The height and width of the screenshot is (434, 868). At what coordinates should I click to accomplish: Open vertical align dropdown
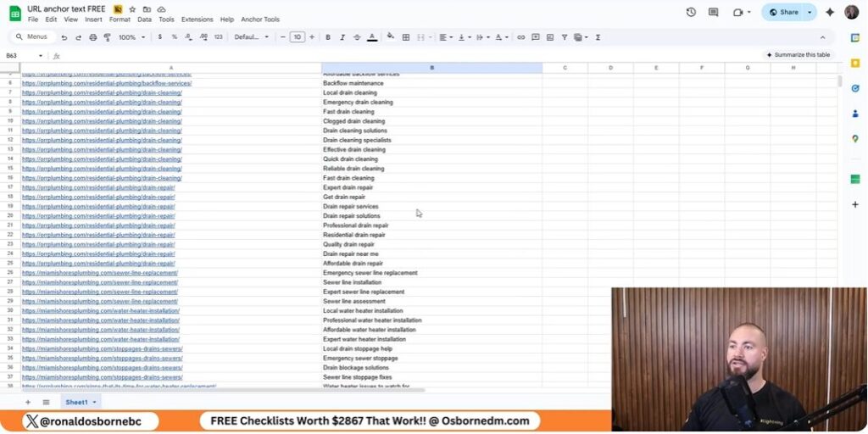point(464,37)
